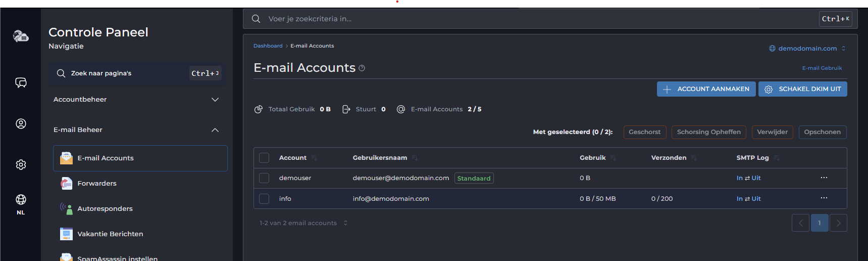Open the Forwarders navigation item

click(140, 183)
